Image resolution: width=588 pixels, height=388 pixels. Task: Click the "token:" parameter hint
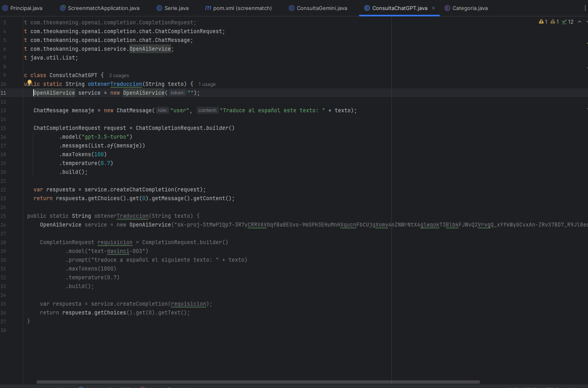coord(177,93)
